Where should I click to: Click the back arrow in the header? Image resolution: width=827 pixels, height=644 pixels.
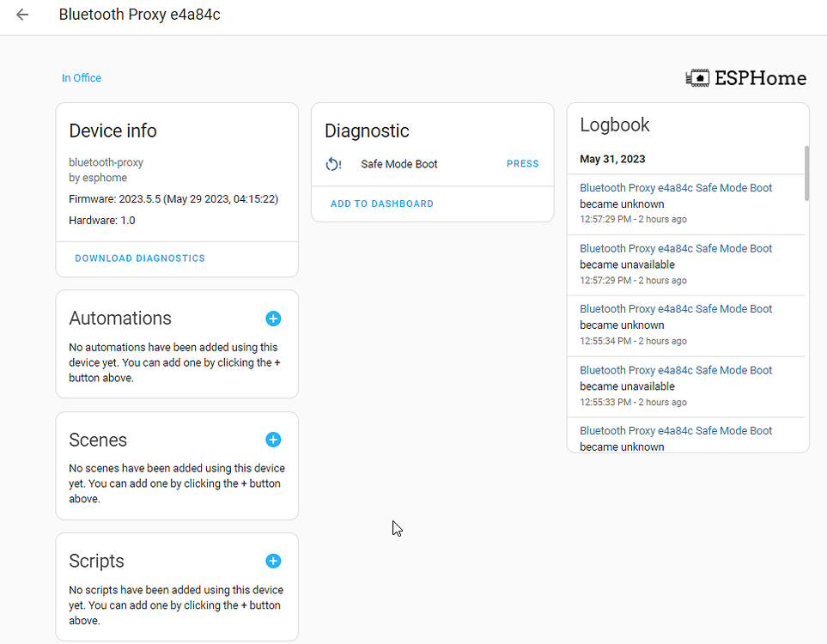pos(22,15)
